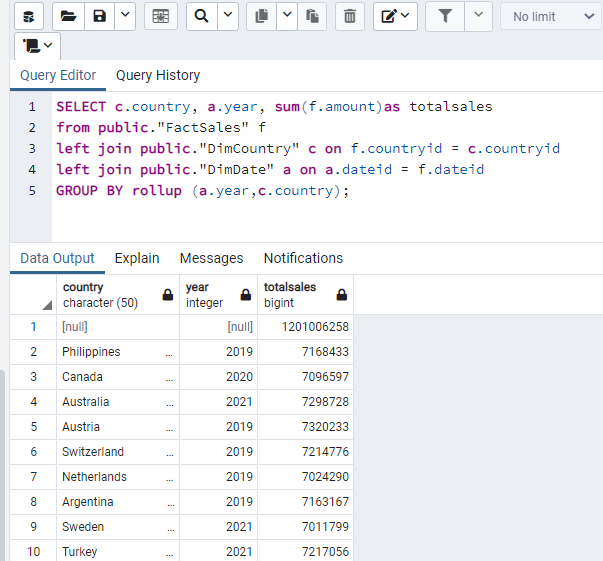Select the Argentina country cell
The image size is (603, 561).
pyautogui.click(x=118, y=502)
